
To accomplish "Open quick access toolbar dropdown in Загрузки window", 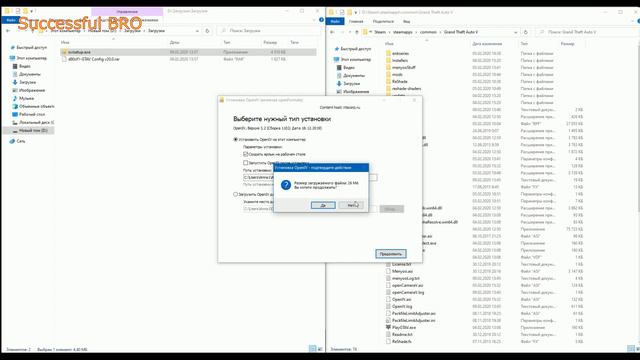I will coord(32,11).
